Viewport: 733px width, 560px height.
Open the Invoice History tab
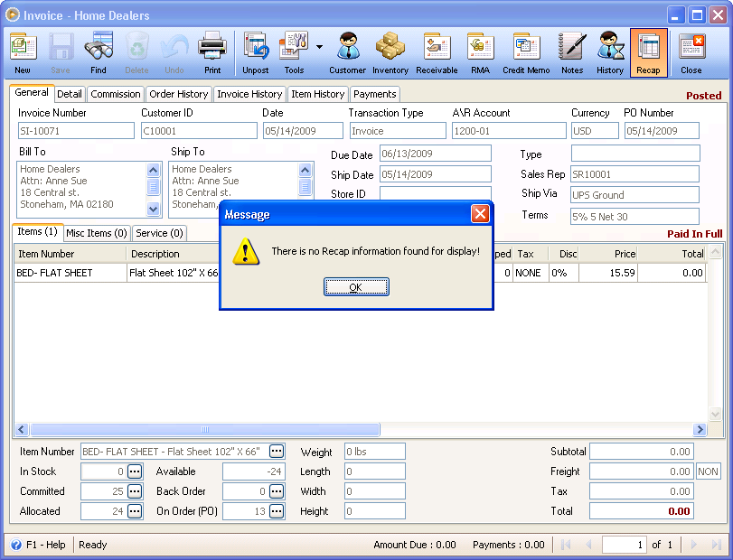[249, 94]
